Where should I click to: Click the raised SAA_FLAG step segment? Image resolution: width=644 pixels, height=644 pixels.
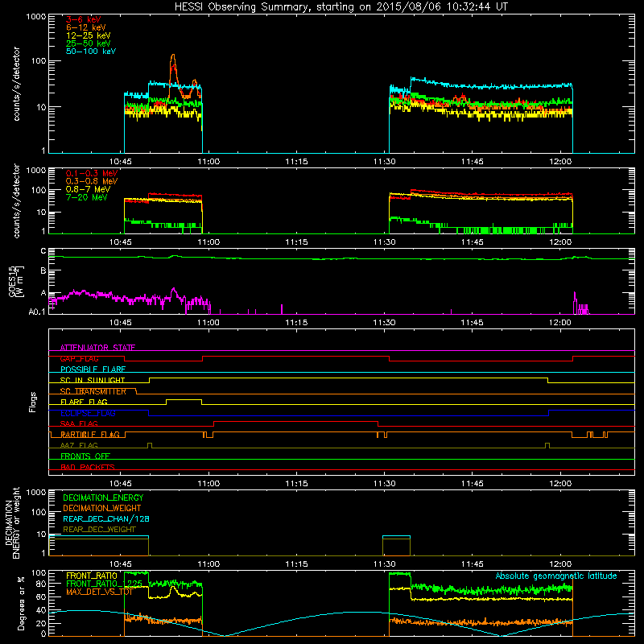295,421
